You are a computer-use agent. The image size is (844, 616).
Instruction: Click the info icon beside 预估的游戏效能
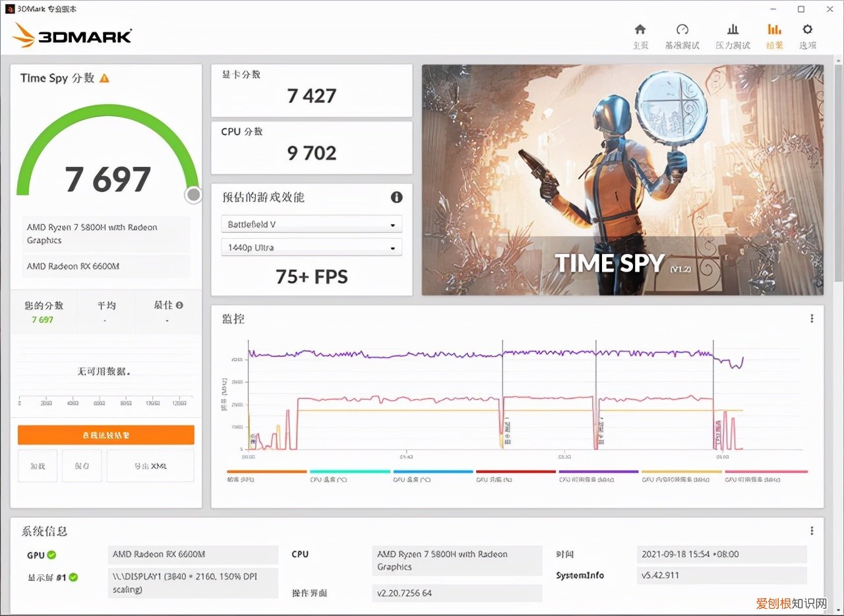tap(396, 197)
